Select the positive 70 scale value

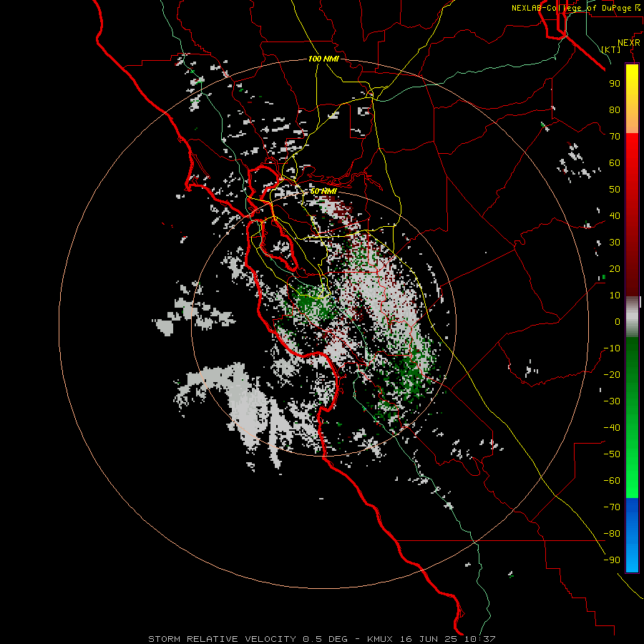(x=615, y=137)
